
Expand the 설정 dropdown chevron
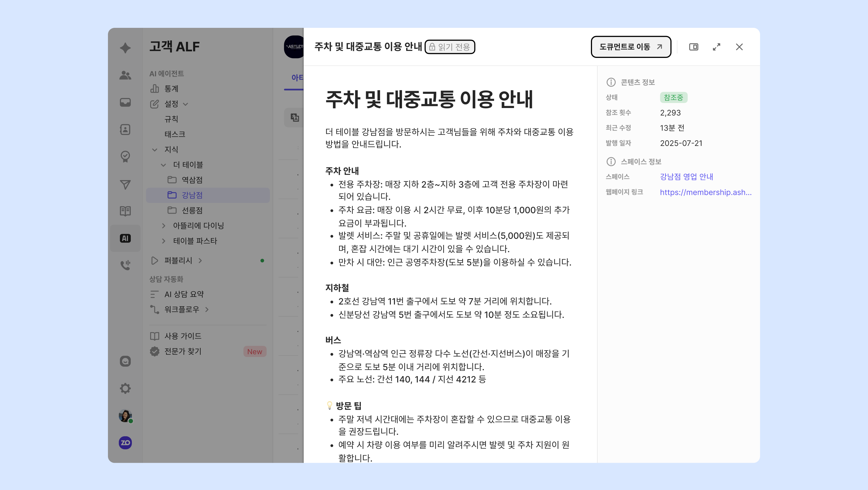(185, 104)
